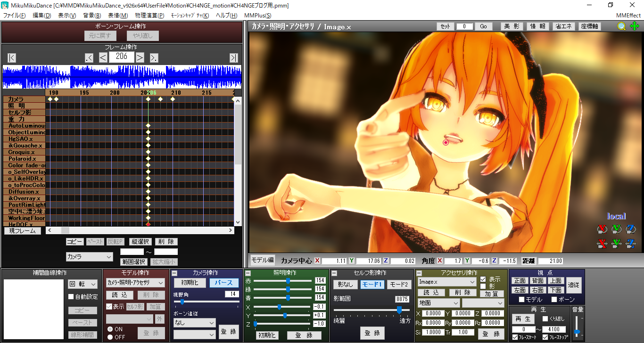Click the yellow magnifier view-zoom icon
Image resolution: width=644 pixels, height=343 pixels.
(x=622, y=26)
